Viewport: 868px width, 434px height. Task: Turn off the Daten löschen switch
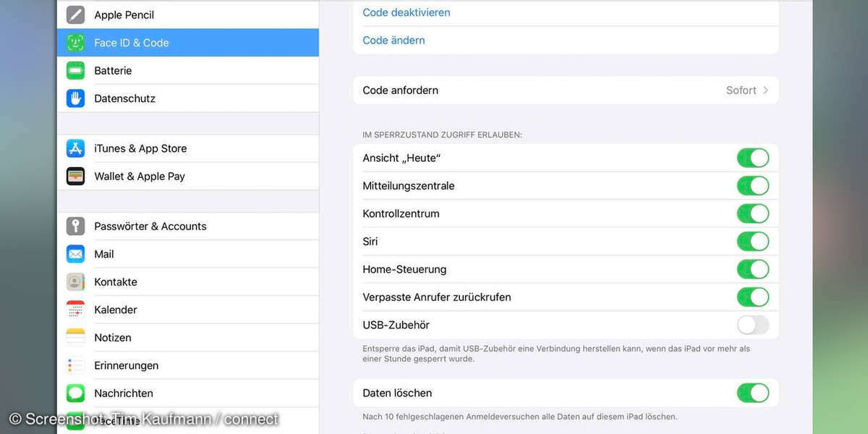coord(753,393)
